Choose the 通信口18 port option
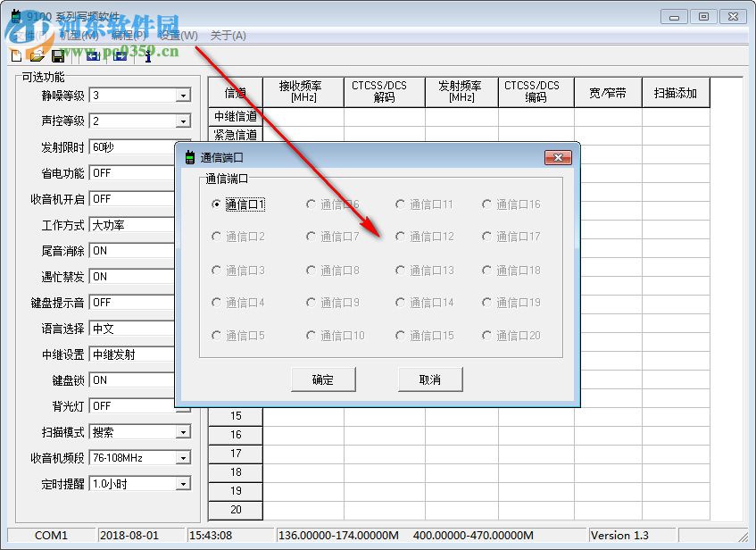Image resolution: width=756 pixels, height=550 pixels. click(511, 271)
